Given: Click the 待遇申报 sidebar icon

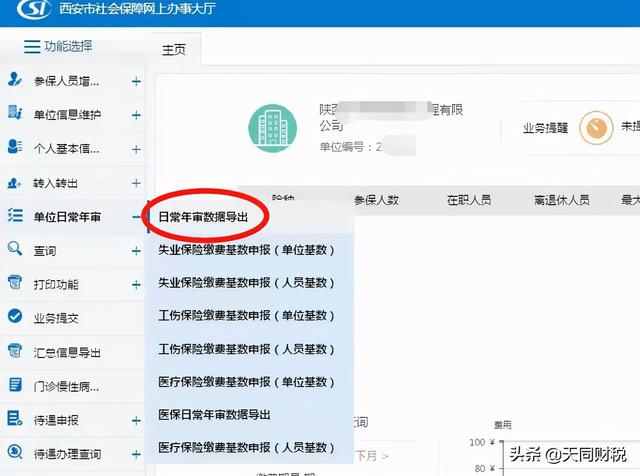Looking at the screenshot, I should (x=15, y=418).
